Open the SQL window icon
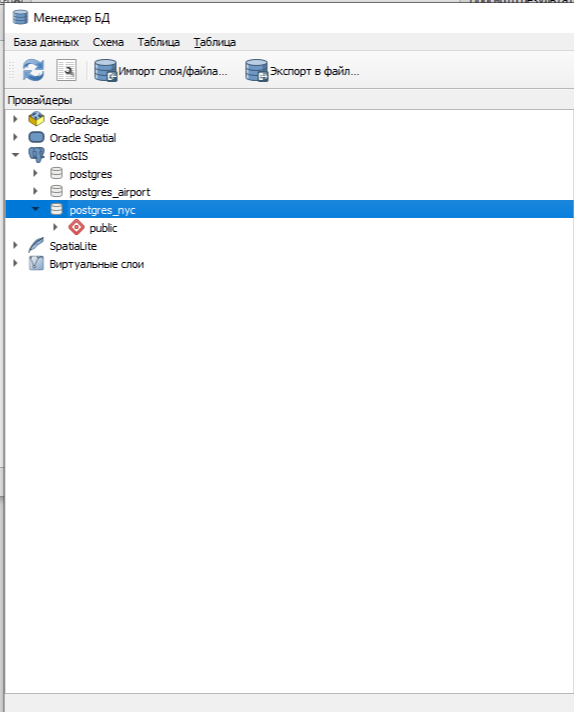Image resolution: width=574 pixels, height=712 pixels. coord(66,70)
